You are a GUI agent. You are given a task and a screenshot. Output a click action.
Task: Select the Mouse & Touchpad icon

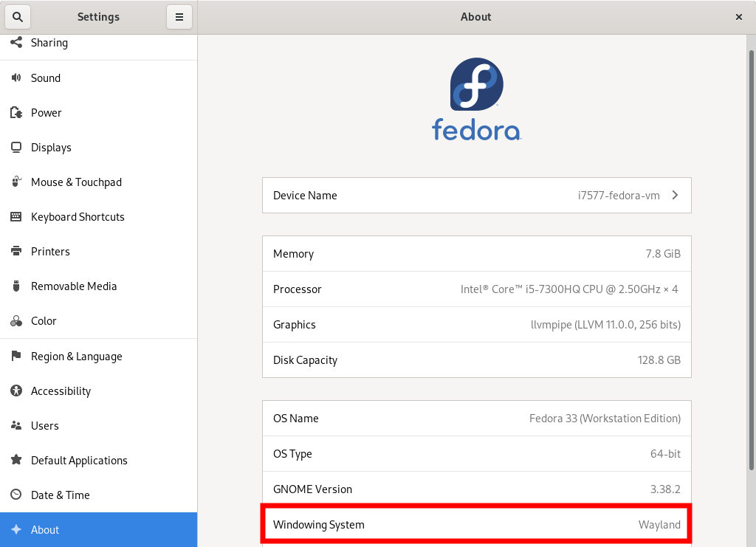(16, 182)
